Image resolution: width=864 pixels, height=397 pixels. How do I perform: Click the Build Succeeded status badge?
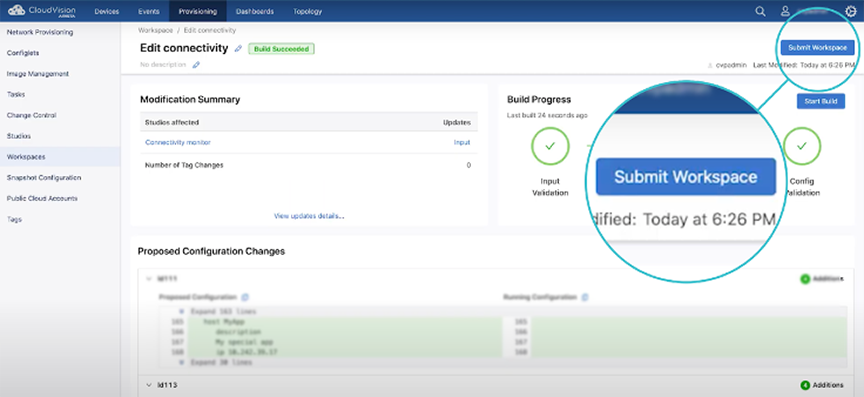281,49
